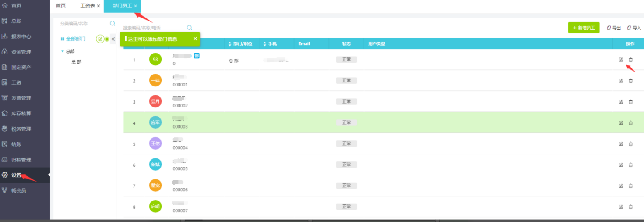This screenshot has height=222, width=644.
Task: Edit employee 000005
Action: [621, 165]
